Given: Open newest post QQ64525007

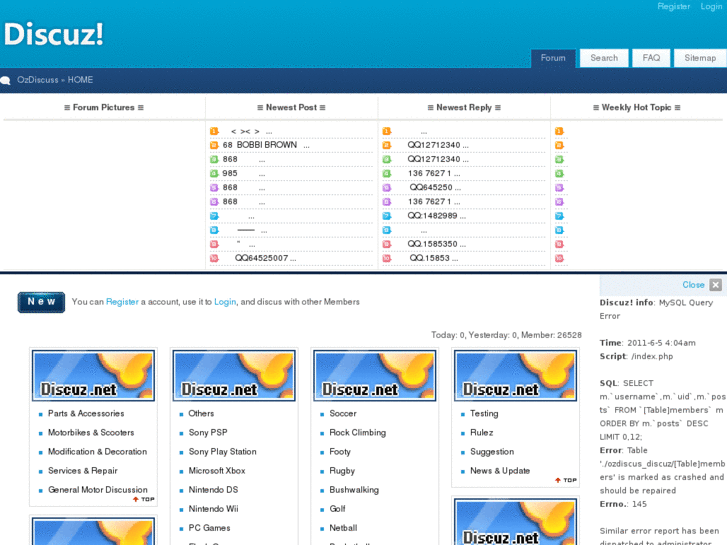Looking at the screenshot, I should pyautogui.click(x=265, y=258).
